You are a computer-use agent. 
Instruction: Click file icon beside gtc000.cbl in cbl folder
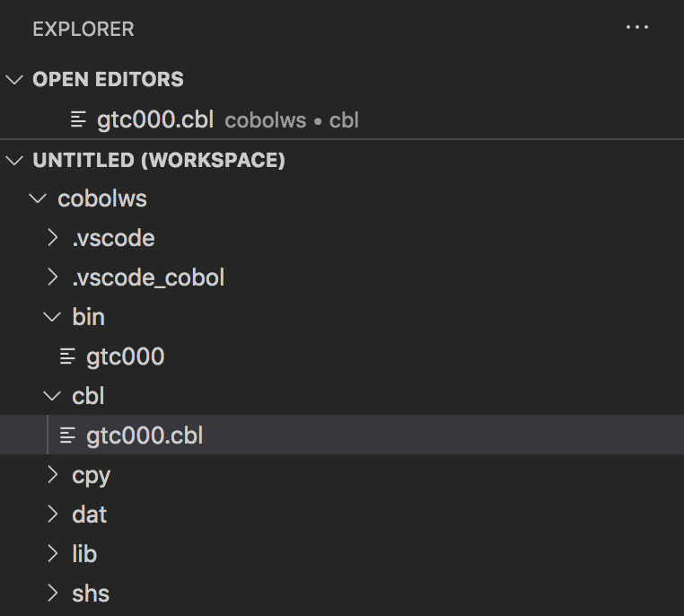point(67,435)
